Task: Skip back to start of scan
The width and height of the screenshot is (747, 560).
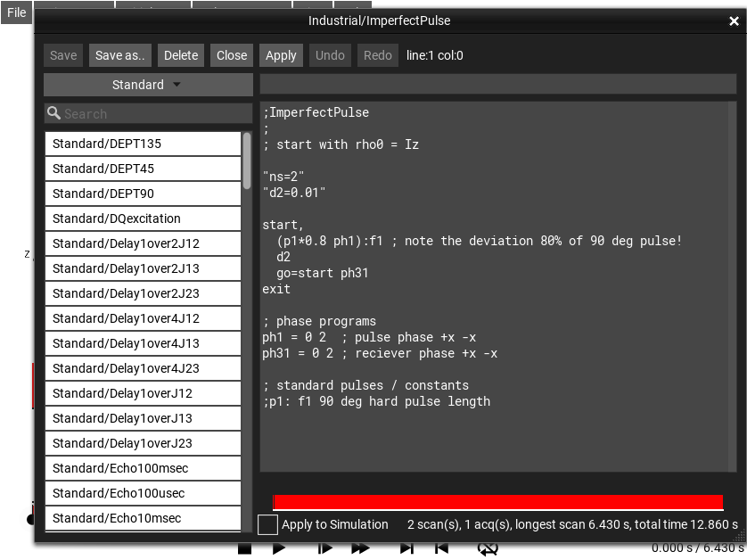Action: (x=441, y=549)
